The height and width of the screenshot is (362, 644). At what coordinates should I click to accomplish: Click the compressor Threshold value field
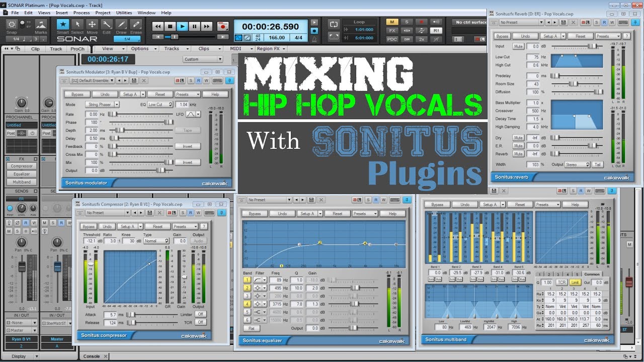point(91,241)
